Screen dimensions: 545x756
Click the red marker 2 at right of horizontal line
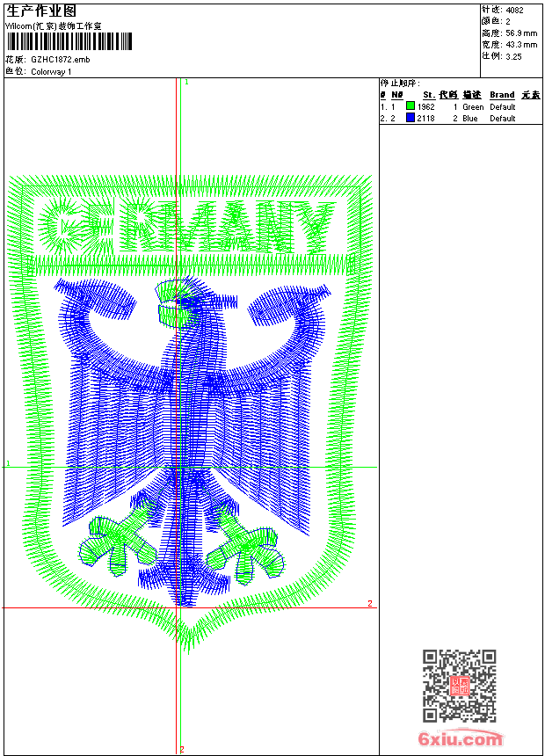[x=370, y=603]
